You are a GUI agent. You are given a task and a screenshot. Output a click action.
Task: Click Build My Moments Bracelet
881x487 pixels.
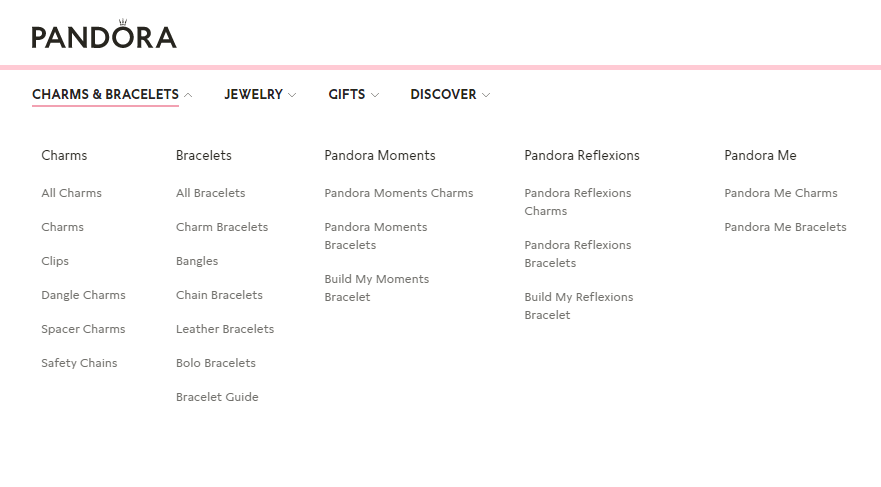point(376,288)
